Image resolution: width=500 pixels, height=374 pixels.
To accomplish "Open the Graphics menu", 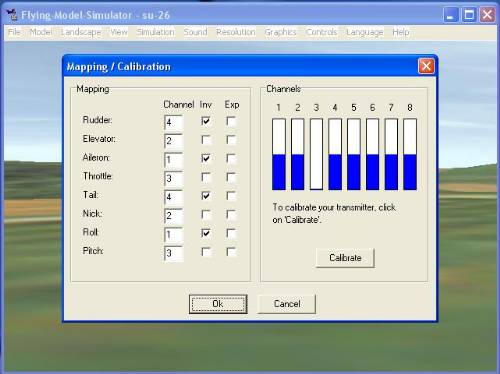I will coord(280,32).
